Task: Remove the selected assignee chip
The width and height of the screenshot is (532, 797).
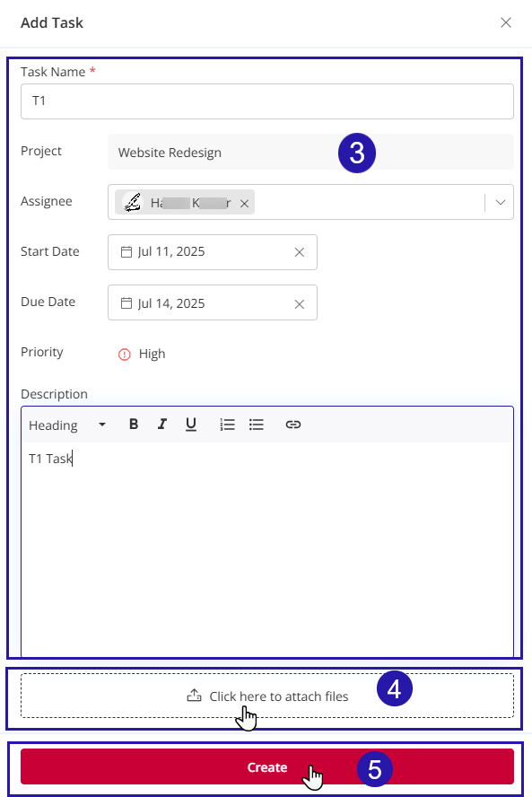Action: [244, 204]
